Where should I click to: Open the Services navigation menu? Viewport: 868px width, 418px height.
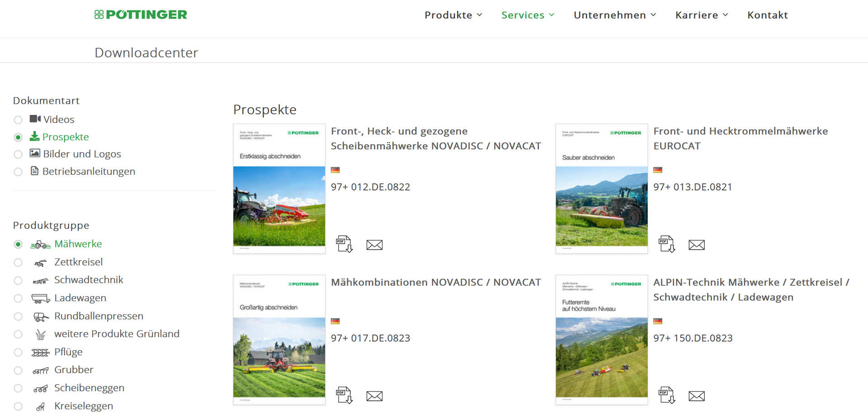[528, 15]
